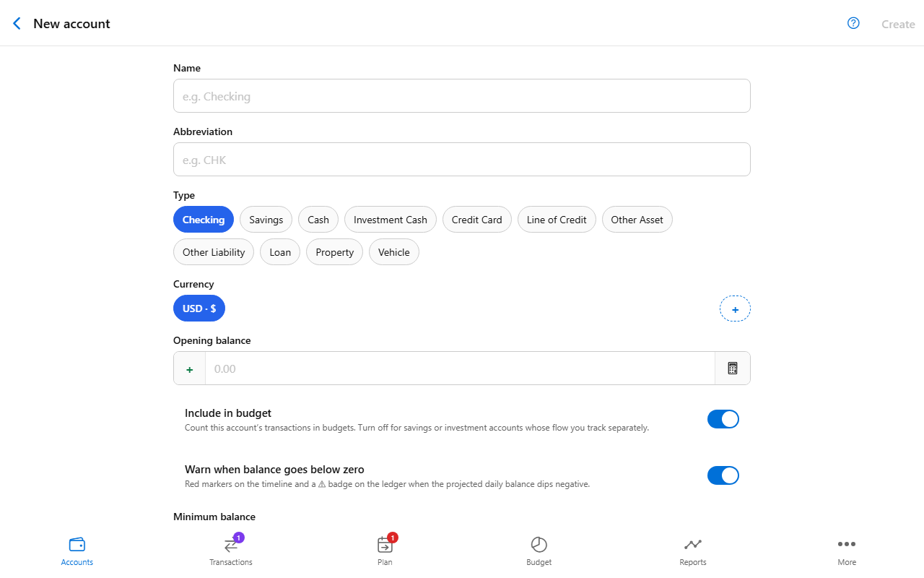This screenshot has height=578, width=924.
Task: Toggle the Include in budget switch
Action: pos(723,419)
